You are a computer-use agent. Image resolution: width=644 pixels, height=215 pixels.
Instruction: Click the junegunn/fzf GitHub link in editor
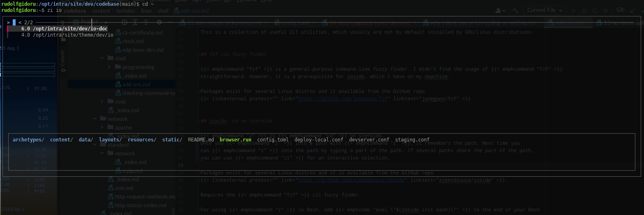(x=343, y=99)
